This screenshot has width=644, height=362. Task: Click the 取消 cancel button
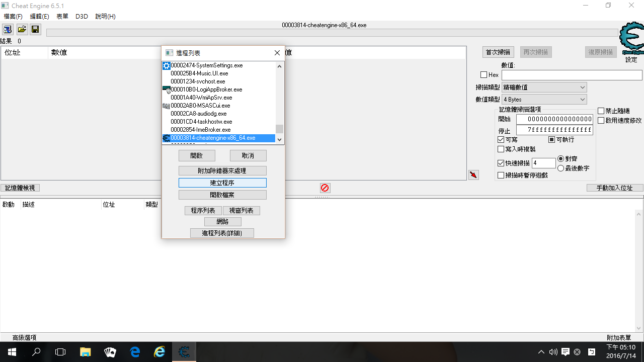click(x=248, y=155)
